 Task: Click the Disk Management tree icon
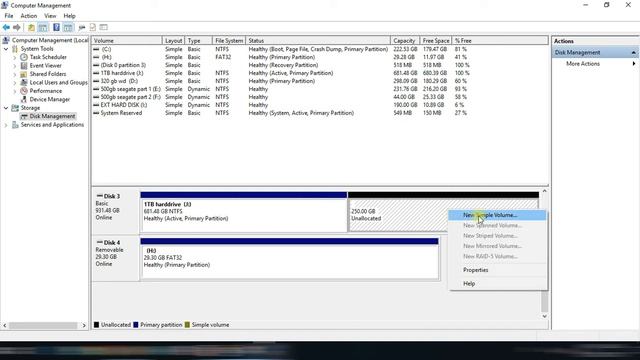24,116
